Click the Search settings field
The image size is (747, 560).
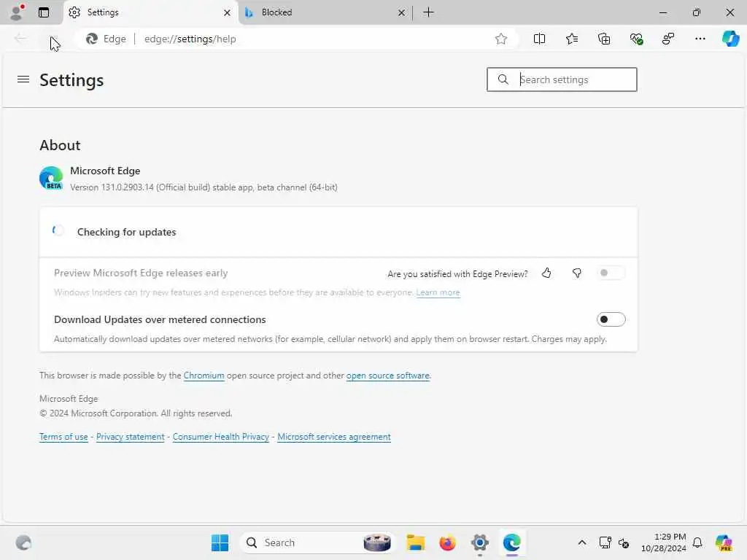[x=562, y=79]
